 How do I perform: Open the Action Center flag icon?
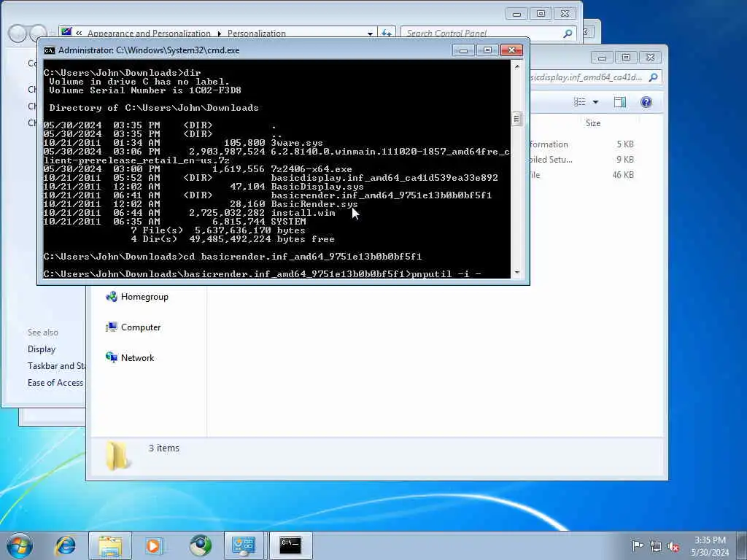tap(638, 545)
